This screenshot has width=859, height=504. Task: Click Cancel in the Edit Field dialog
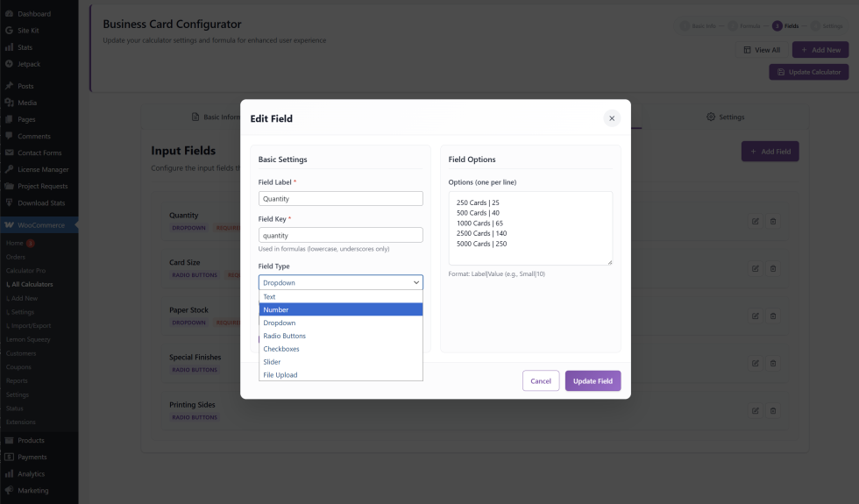(x=541, y=380)
